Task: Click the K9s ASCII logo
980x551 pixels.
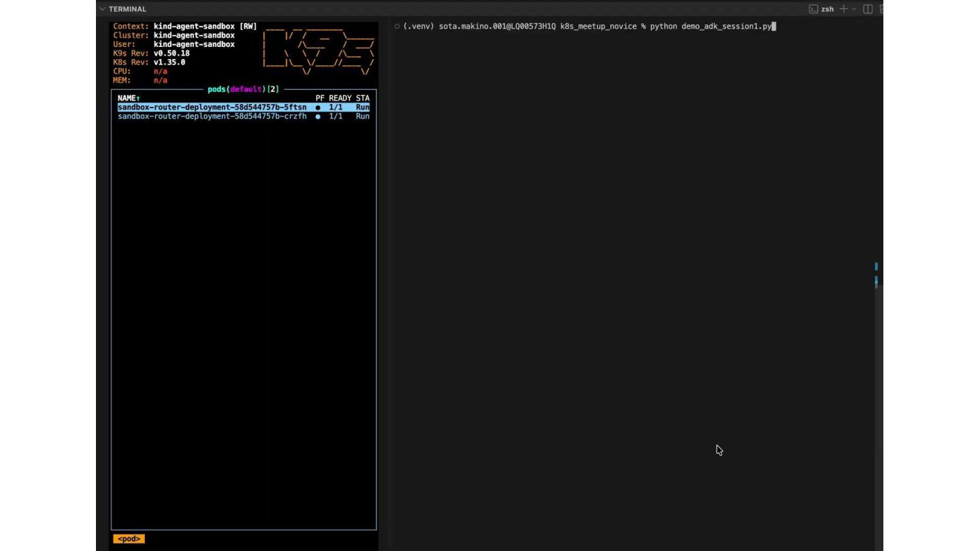Action: click(318, 51)
